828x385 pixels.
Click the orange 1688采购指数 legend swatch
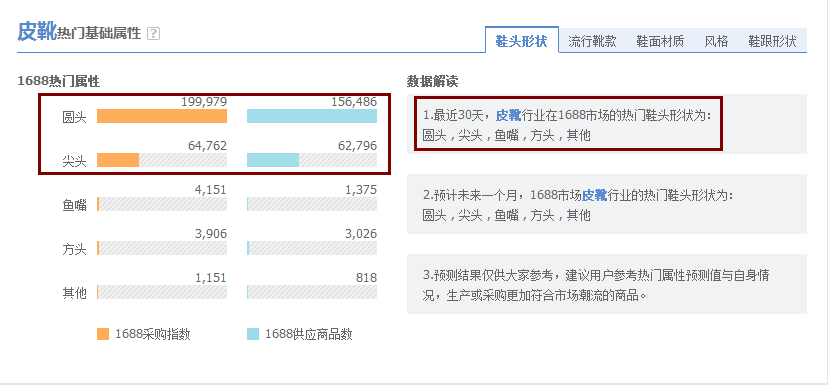(103, 334)
